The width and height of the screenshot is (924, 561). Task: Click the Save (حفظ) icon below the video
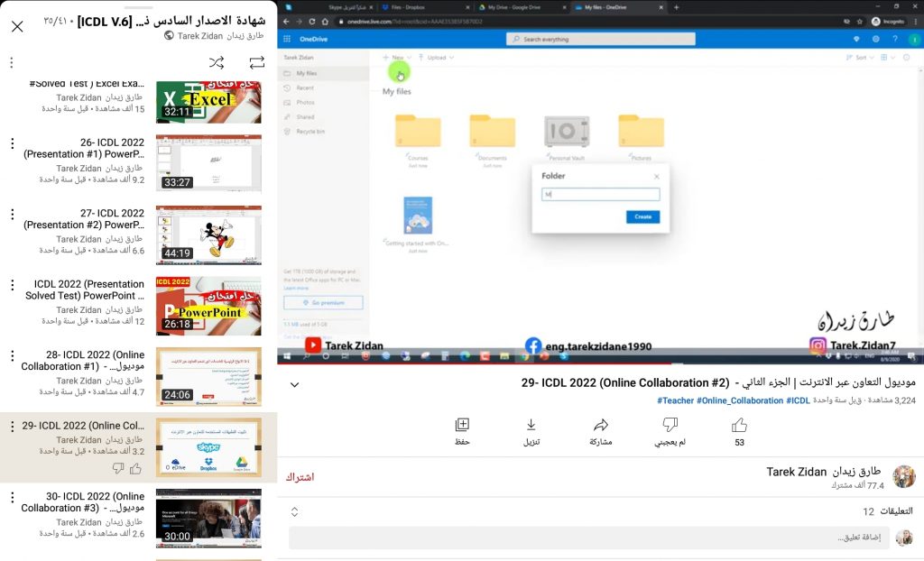tap(462, 424)
